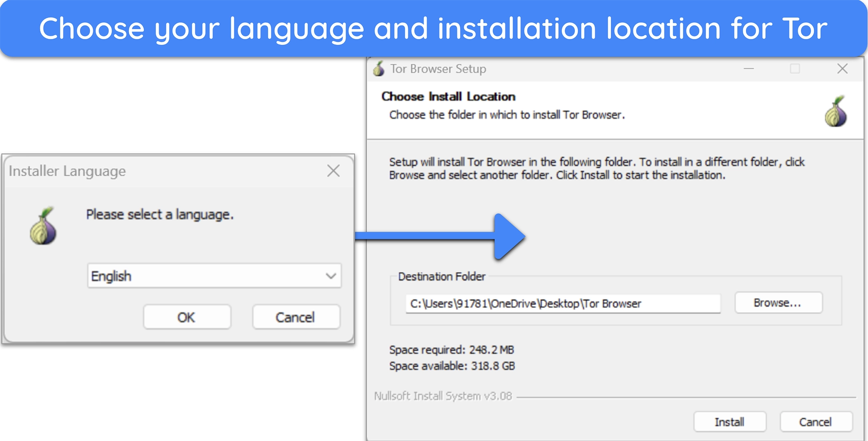This screenshot has width=868, height=441.
Task: Click the 'Tor Browser Setup' window title
Action: pos(438,69)
